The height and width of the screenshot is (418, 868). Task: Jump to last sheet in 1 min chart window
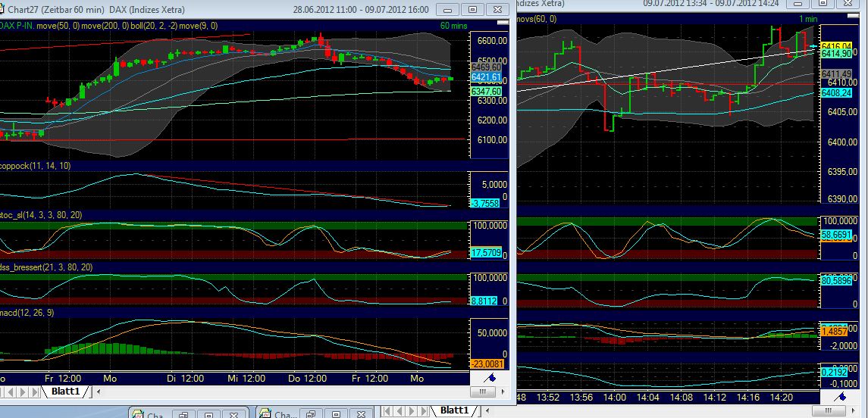tap(424, 411)
